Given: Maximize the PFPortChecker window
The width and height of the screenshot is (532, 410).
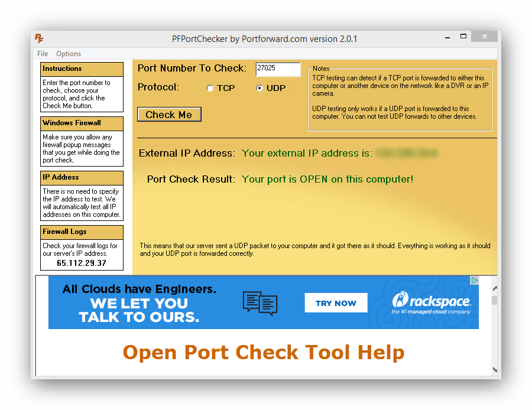Looking at the screenshot, I should (x=463, y=37).
